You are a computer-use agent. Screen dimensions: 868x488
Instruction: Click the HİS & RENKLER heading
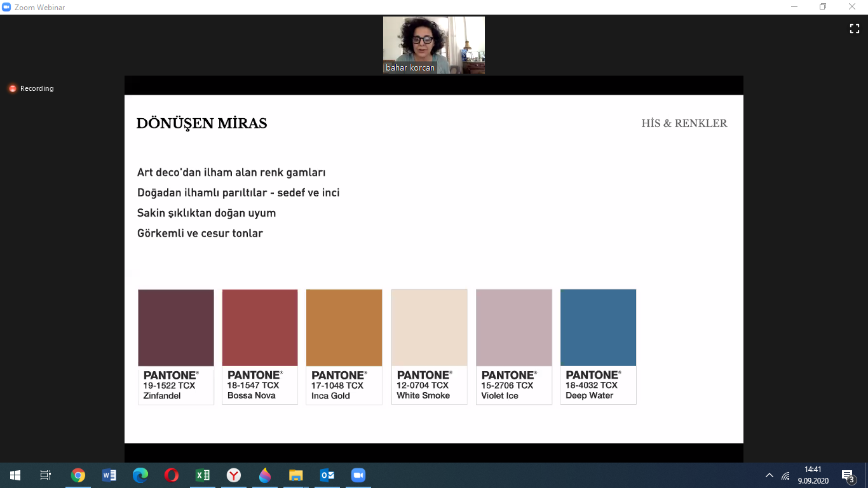684,123
